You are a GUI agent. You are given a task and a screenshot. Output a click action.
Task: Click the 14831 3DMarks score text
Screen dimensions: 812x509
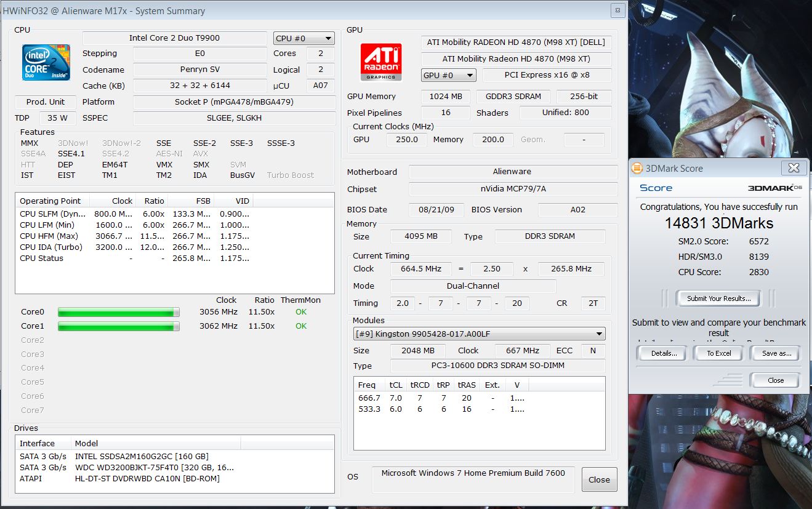[x=719, y=223]
